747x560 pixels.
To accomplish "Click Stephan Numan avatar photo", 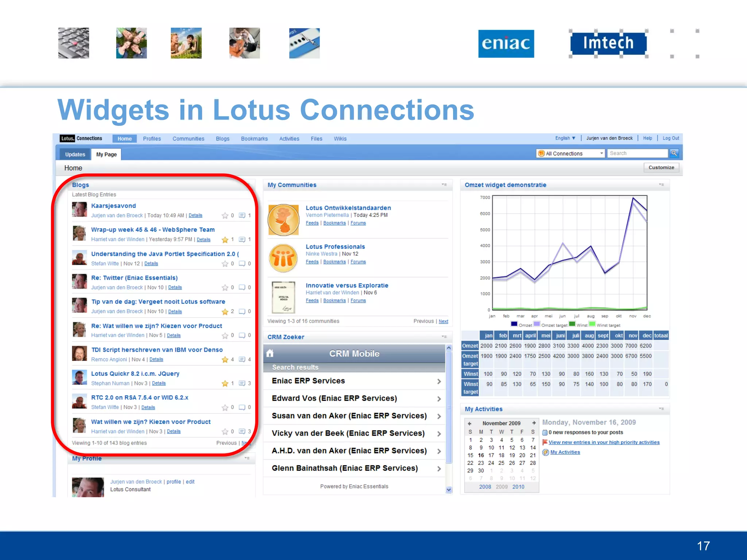I will click(x=80, y=377).
